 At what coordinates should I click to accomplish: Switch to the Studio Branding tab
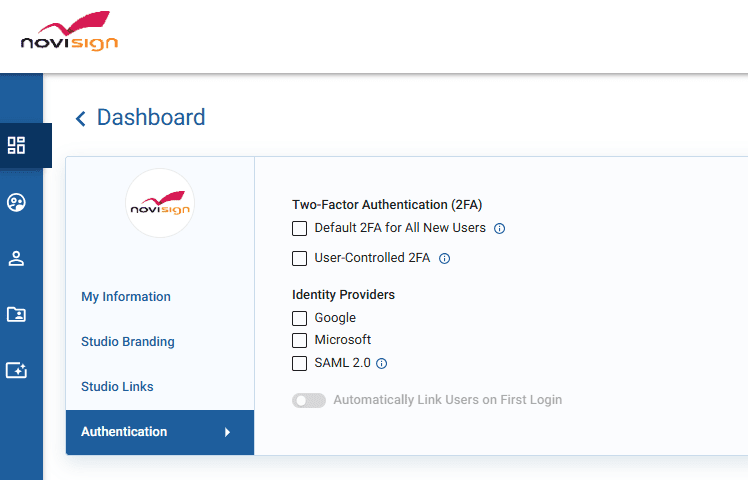[x=128, y=342]
